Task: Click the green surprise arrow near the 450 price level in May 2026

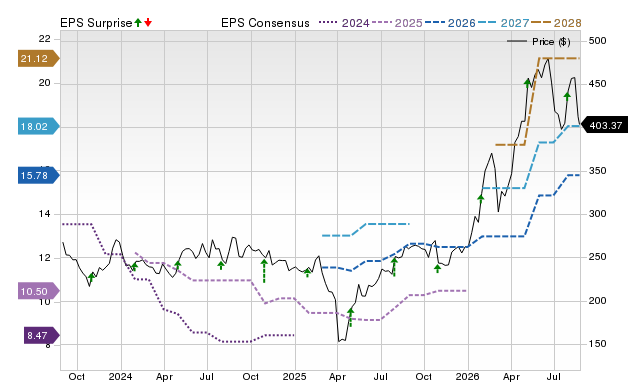Action: coord(528,83)
